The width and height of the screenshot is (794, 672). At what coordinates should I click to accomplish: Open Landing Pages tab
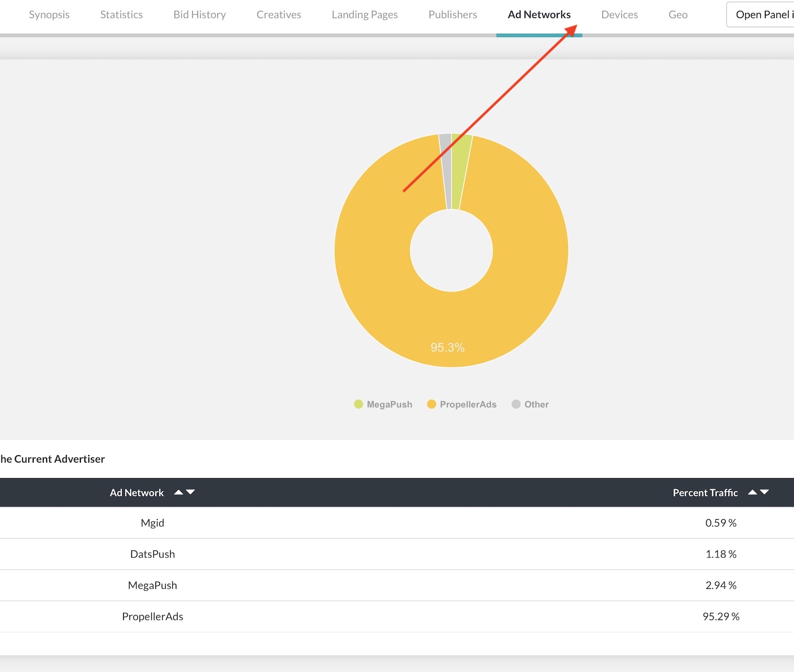365,15
